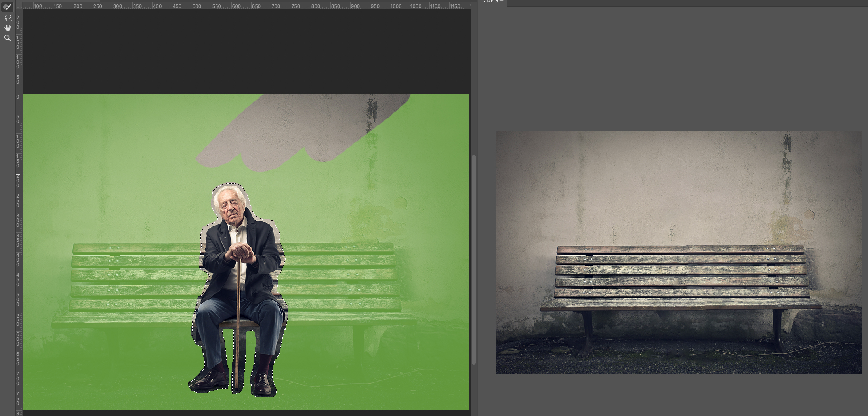
Task: Activate the Hand tool
Action: [7, 28]
